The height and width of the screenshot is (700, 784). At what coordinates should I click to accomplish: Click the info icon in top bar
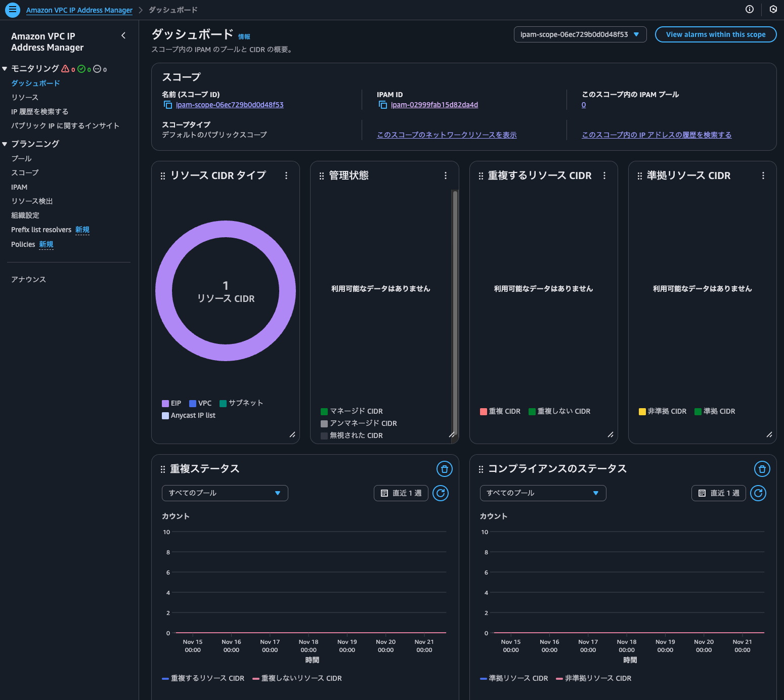(750, 9)
